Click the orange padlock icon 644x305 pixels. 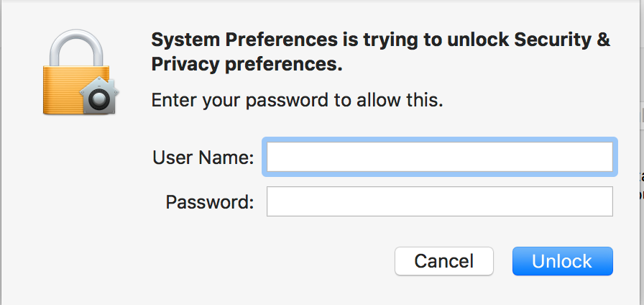pyautogui.click(x=80, y=72)
